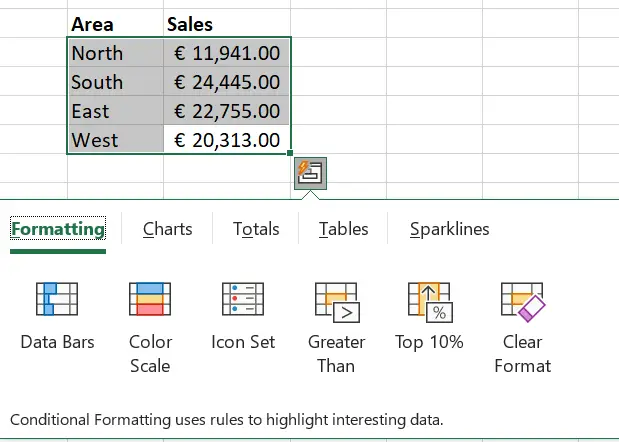Select the Sales header cell
Image resolution: width=619 pixels, height=442 pixels.
[227, 24]
